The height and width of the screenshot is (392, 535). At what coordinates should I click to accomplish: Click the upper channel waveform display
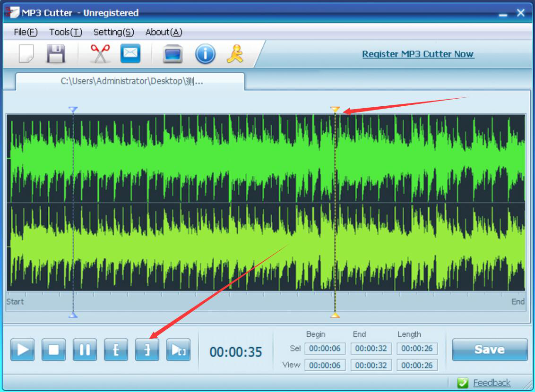266,159
